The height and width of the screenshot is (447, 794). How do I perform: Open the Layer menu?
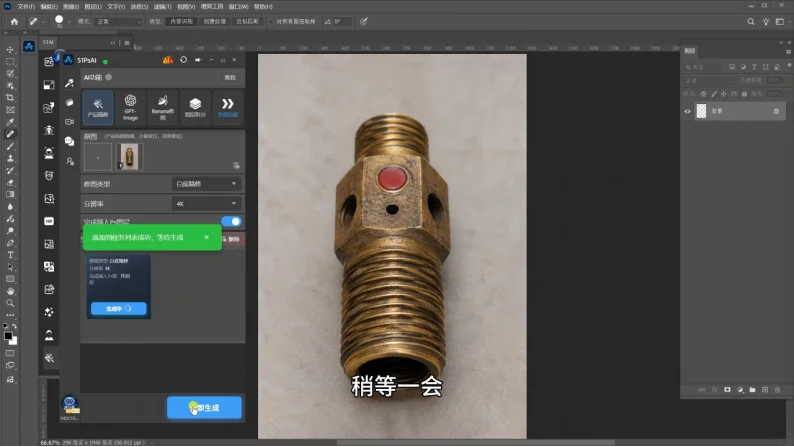pyautogui.click(x=93, y=7)
